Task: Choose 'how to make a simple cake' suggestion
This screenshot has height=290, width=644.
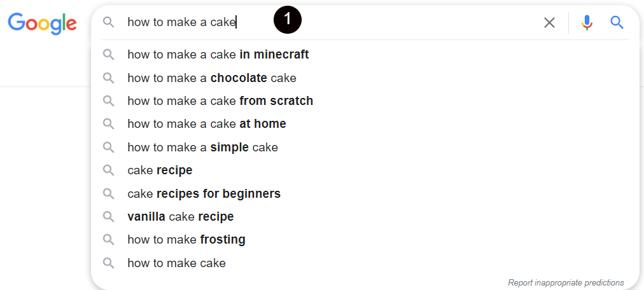Action: tap(365, 147)
